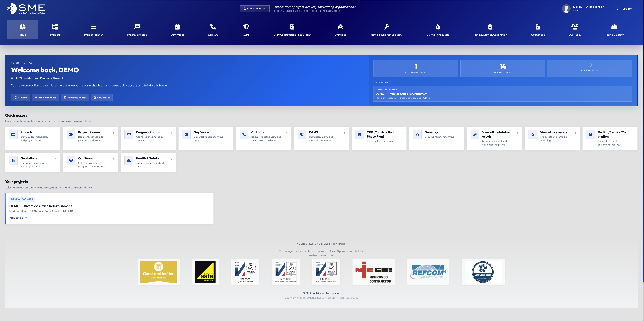Open Project Planner icon in top navigation
Image resolution: width=644 pixels, height=321 pixels.
[93, 27]
